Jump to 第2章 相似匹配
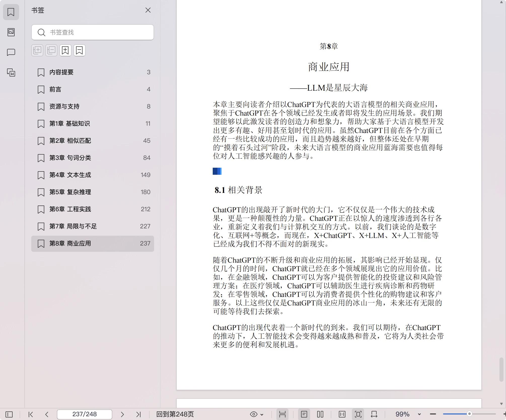The width and height of the screenshot is (506, 420). click(x=93, y=141)
